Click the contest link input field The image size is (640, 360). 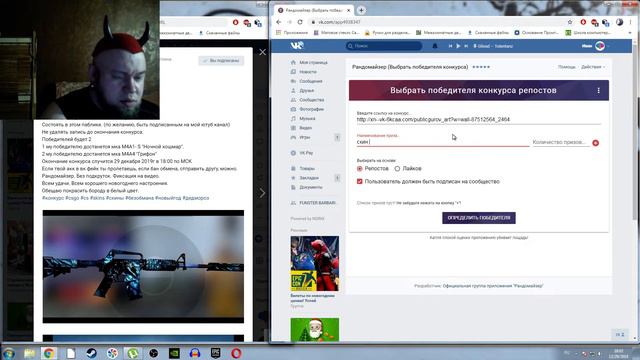[x=478, y=120]
